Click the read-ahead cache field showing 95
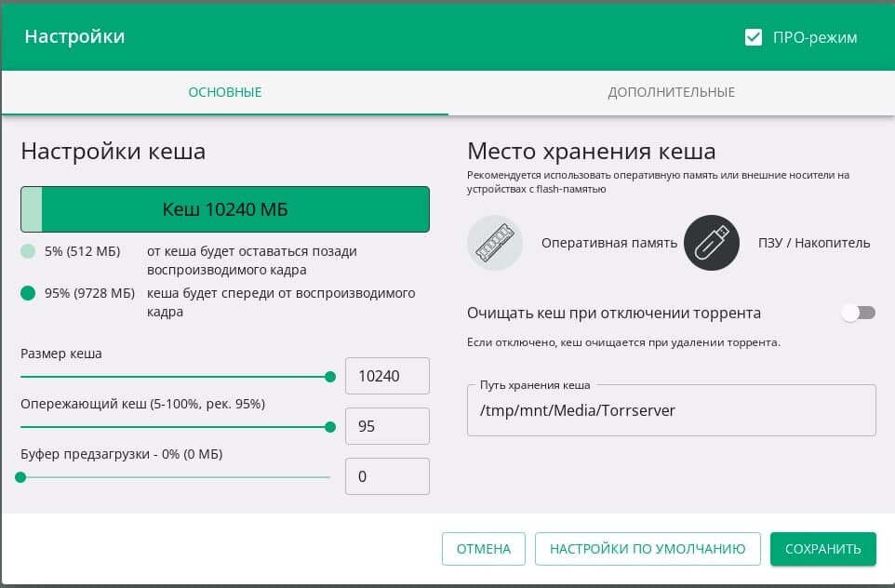Screen dimensions: 895x588 tap(386, 426)
